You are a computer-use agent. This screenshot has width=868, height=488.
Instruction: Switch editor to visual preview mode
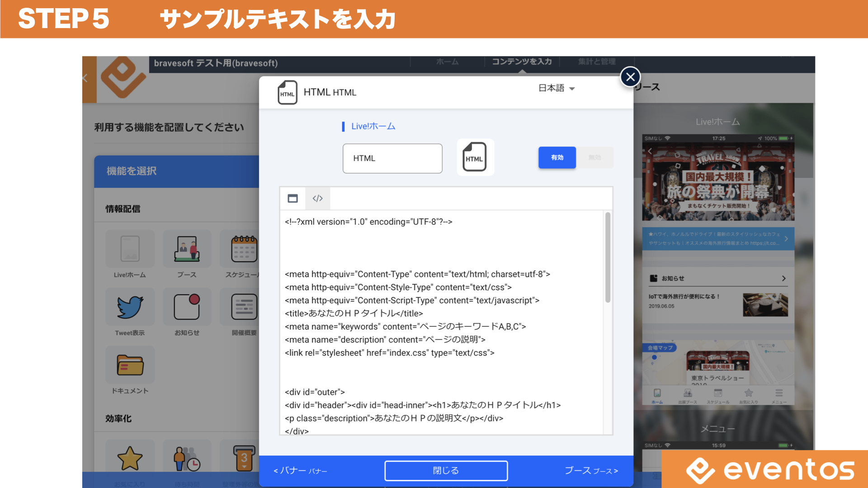click(x=292, y=198)
